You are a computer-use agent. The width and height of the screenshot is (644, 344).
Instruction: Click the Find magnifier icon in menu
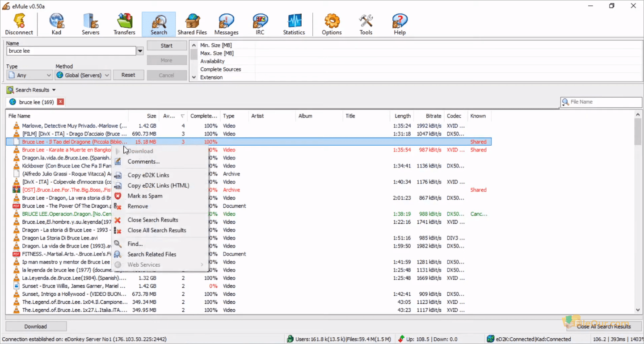118,244
